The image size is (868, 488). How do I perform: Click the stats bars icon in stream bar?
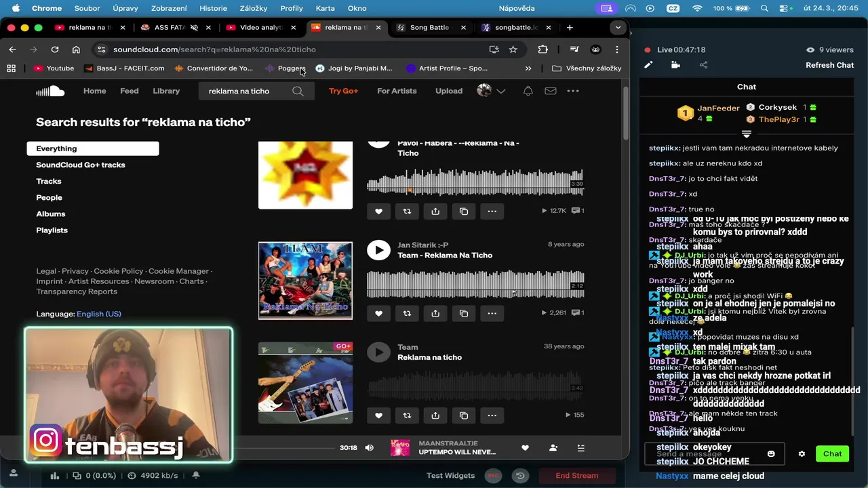click(x=55, y=476)
